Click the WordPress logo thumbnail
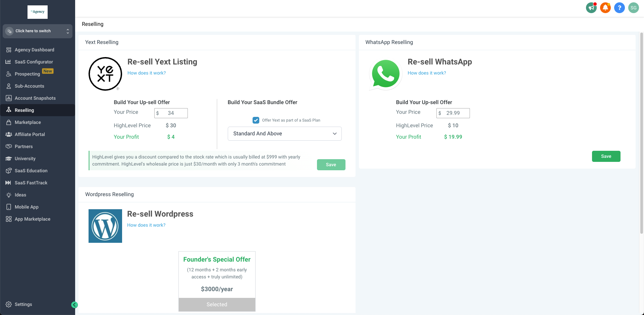 (x=105, y=226)
